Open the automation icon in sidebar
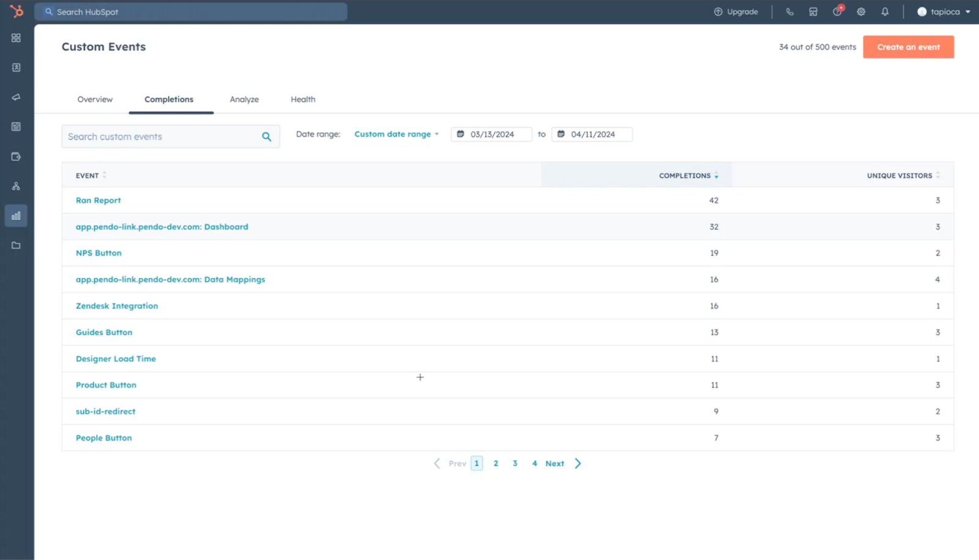Screen dimensions: 979x560 point(16,186)
